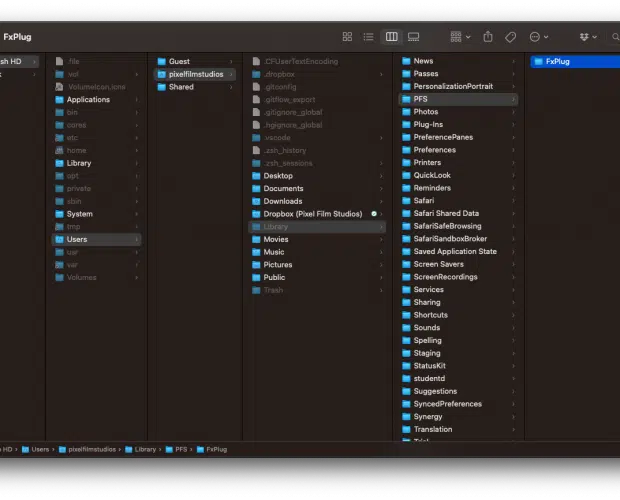Open the Sounds folder

(x=458, y=328)
